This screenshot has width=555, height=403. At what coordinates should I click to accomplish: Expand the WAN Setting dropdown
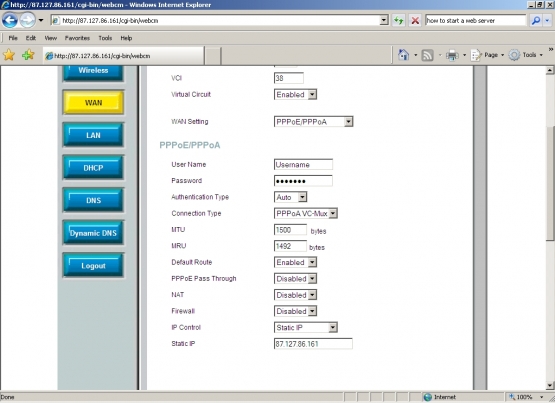(314, 122)
